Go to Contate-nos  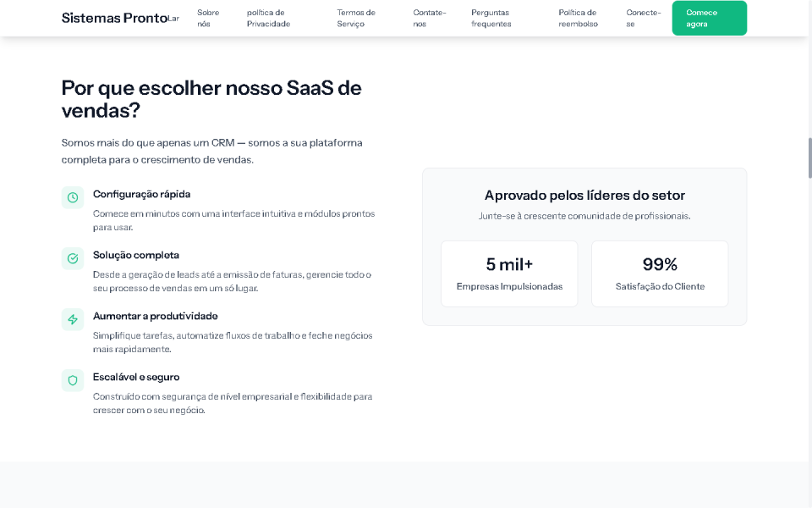pos(428,18)
